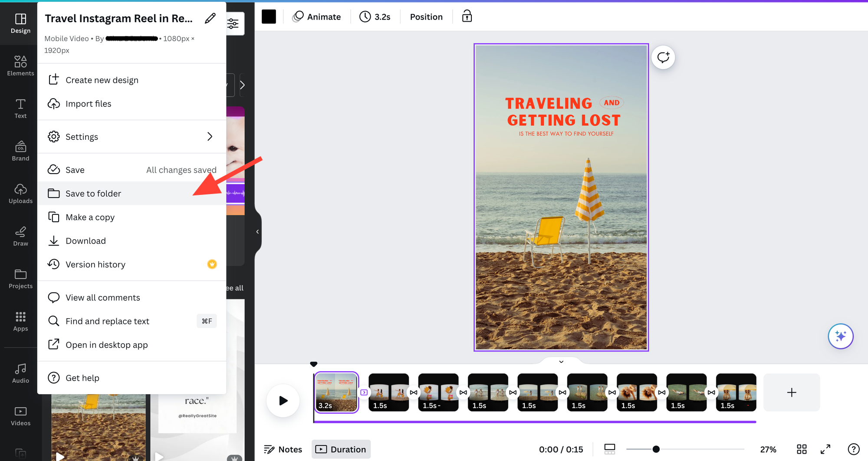Open the Brand sidebar panel
Screen dimensions: 868x461
pos(20,151)
